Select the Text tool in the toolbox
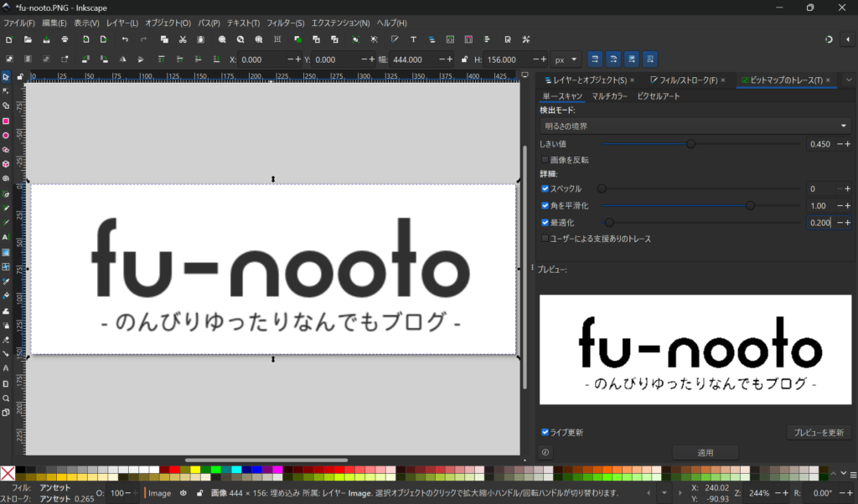The image size is (858, 504). pyautogui.click(x=6, y=237)
